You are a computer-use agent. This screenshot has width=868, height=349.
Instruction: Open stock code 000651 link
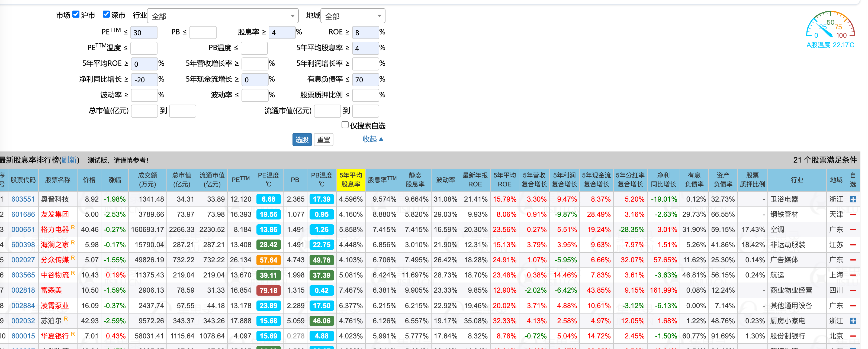[23, 230]
